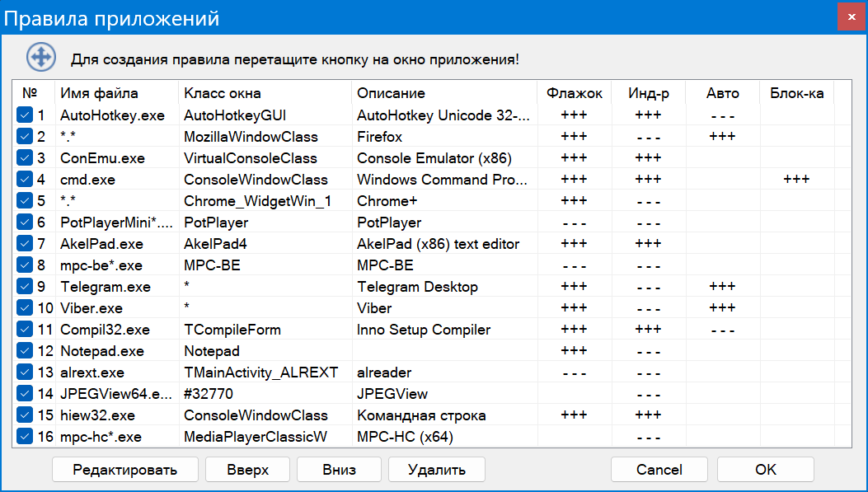Click the Cancel button

[659, 469]
